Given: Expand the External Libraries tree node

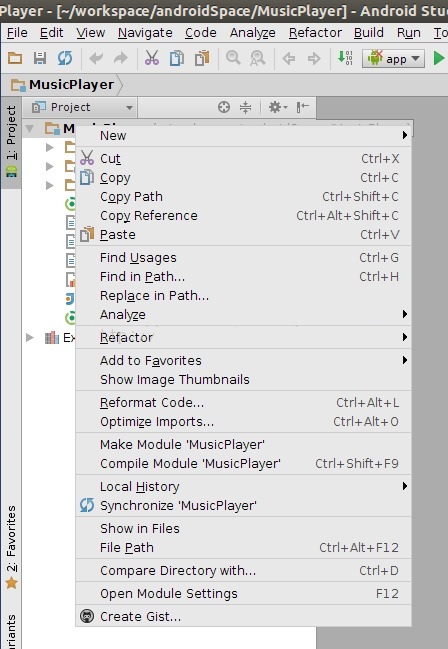Looking at the screenshot, I should pyautogui.click(x=29, y=337).
